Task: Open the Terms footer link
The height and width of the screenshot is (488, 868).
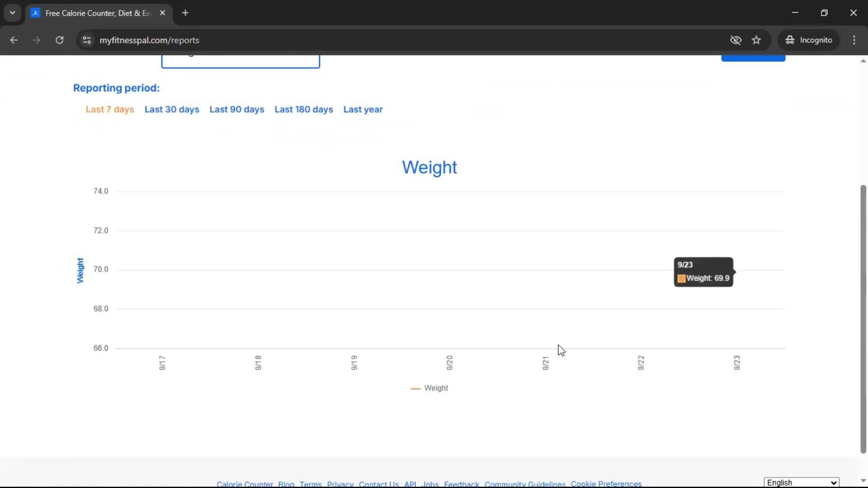Action: (x=311, y=484)
